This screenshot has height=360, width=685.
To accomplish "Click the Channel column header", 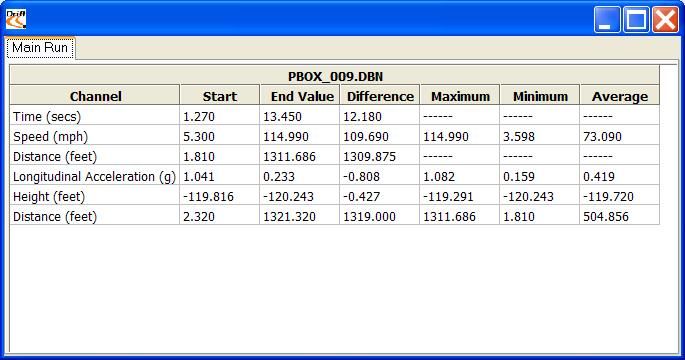I will [95, 95].
